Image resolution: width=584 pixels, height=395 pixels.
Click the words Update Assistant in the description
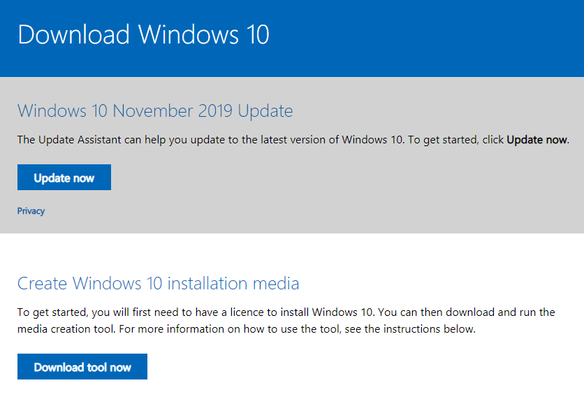[80, 140]
